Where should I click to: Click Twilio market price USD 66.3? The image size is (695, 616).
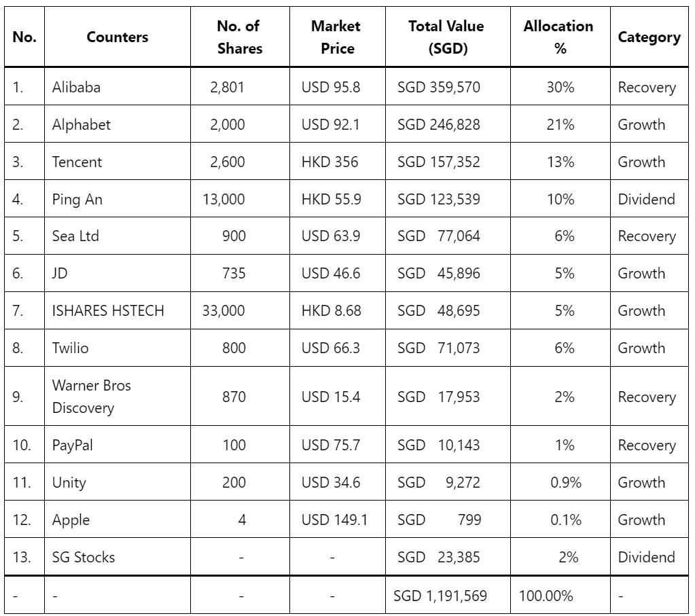tap(331, 348)
